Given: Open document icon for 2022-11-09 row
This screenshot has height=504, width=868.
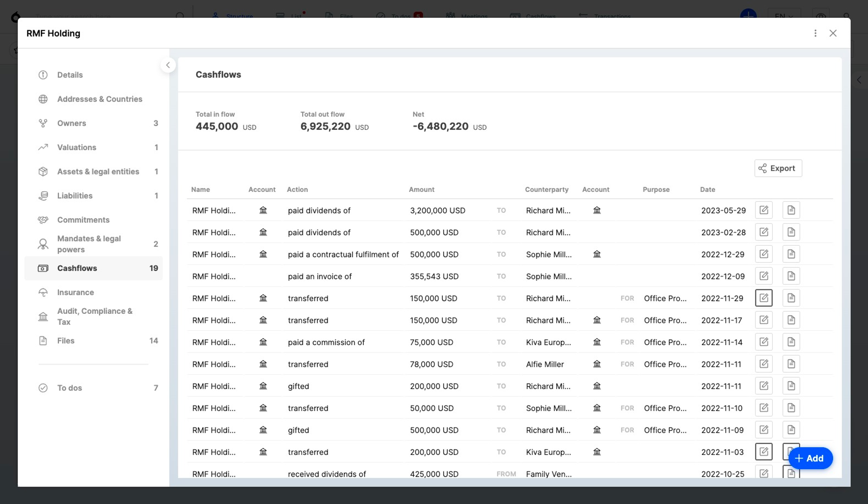Looking at the screenshot, I should pyautogui.click(x=791, y=430).
